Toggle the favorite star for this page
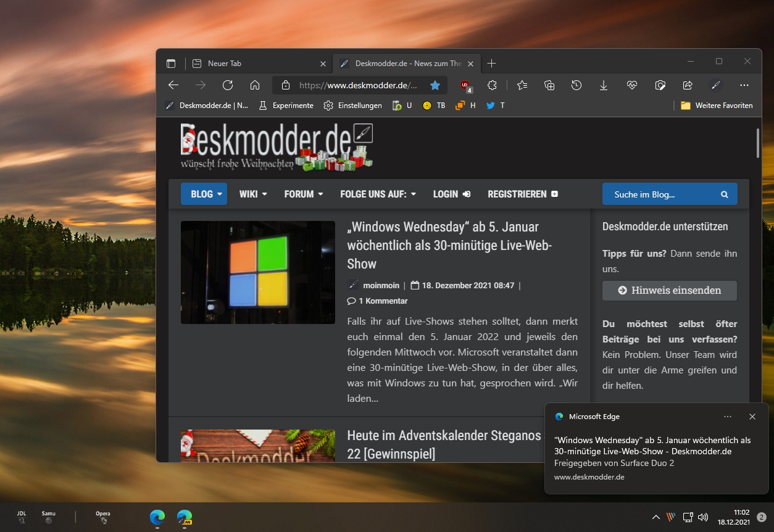 435,85
